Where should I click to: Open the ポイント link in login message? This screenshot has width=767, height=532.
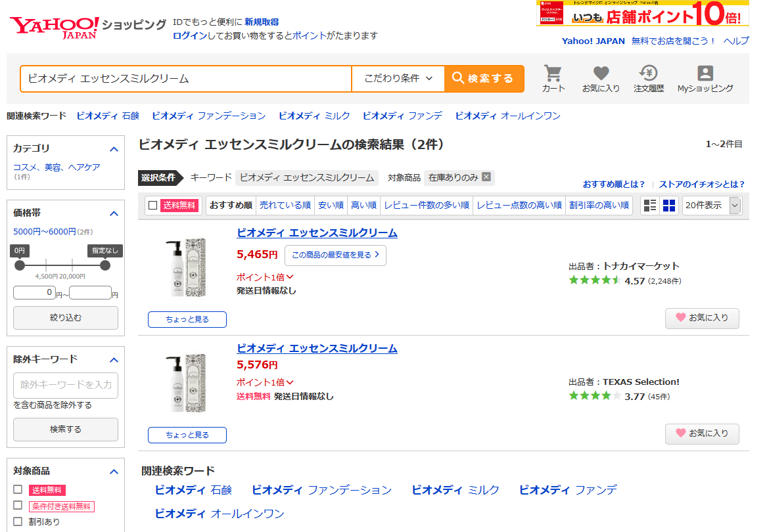(x=309, y=35)
